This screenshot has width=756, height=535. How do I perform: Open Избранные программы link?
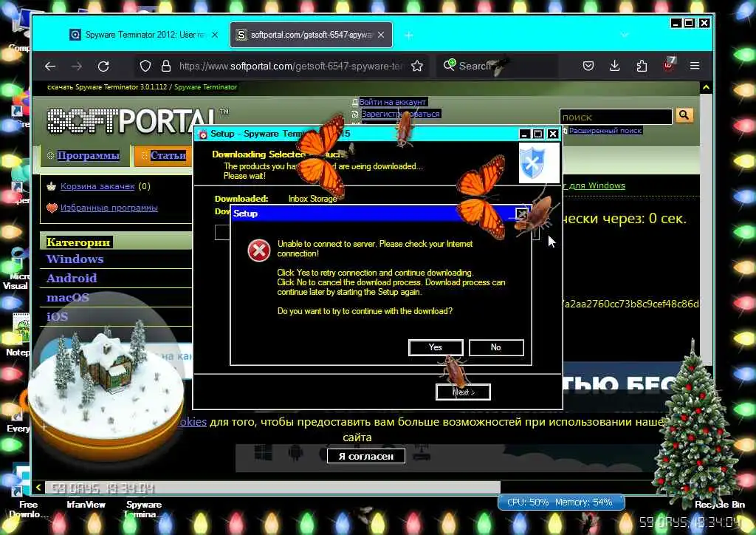point(109,208)
